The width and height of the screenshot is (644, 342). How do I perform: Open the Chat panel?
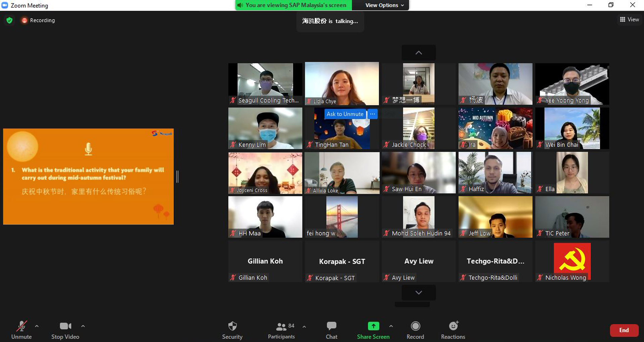pos(331,326)
